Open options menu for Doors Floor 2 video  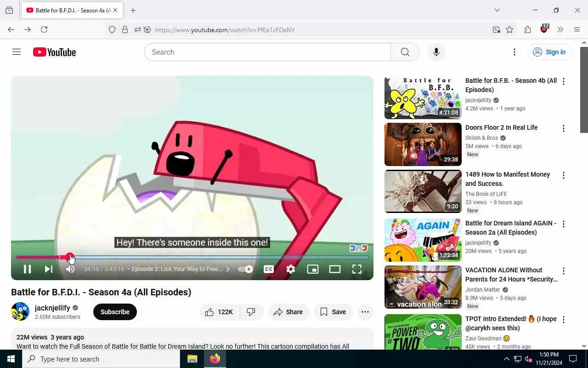(564, 128)
